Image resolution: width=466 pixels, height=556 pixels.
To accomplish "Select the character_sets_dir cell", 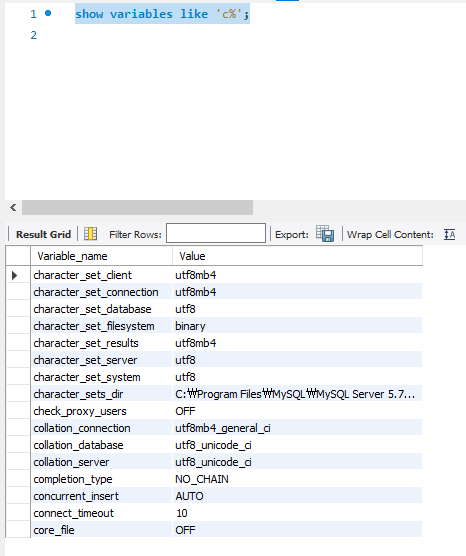I will pyautogui.click(x=101, y=394).
